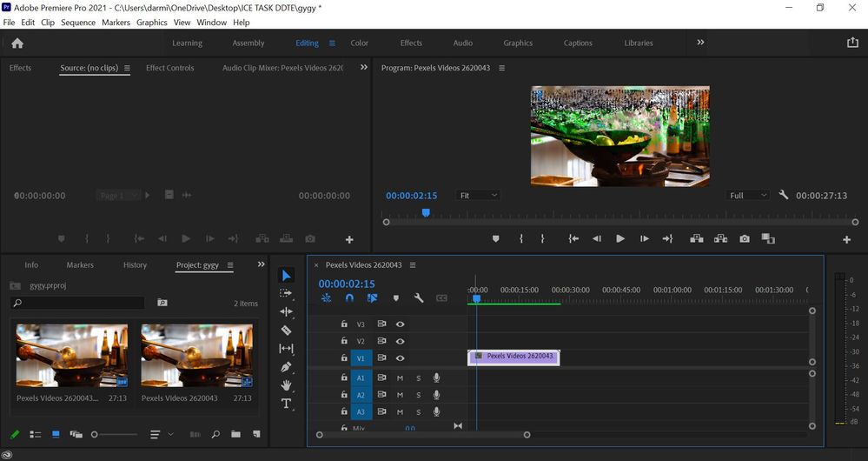Select the Pen tool
Image resolution: width=868 pixels, height=461 pixels.
pos(287,367)
